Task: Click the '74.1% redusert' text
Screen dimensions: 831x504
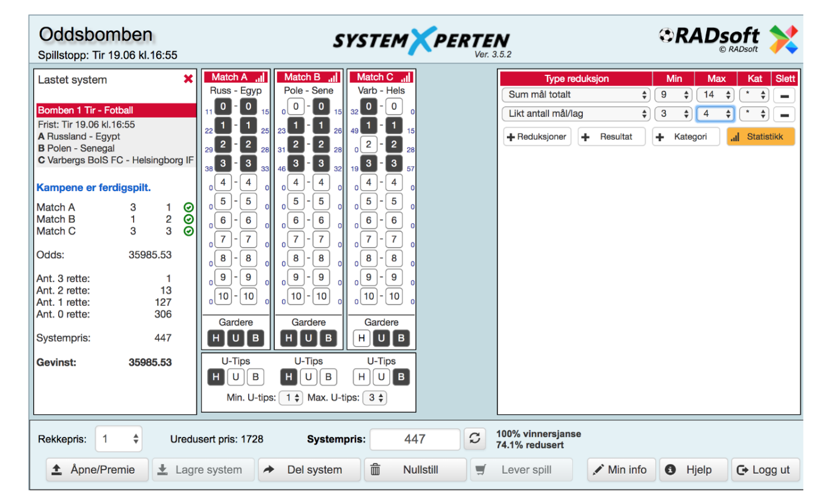Action: (x=528, y=445)
